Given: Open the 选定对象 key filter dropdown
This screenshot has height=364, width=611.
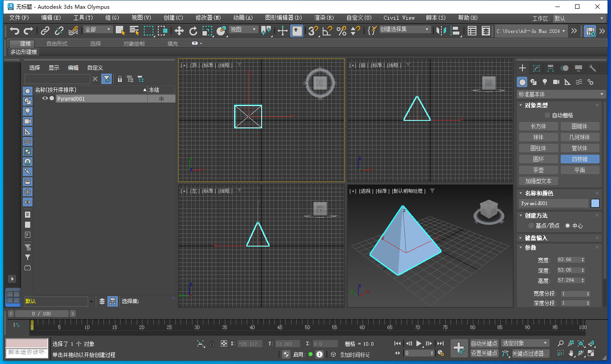Looking at the screenshot, I should [525, 343].
